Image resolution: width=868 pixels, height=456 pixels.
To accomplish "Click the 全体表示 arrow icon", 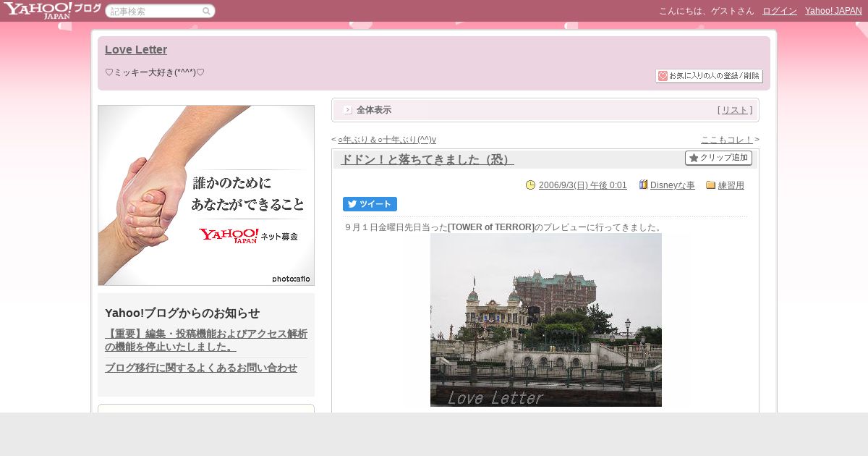I will click(x=348, y=110).
